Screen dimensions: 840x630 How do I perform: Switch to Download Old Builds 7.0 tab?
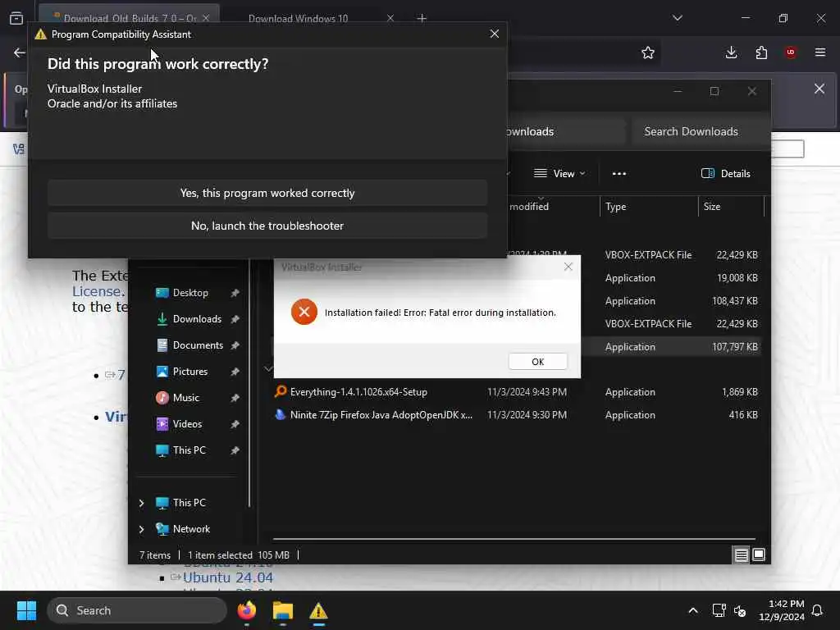(129, 18)
